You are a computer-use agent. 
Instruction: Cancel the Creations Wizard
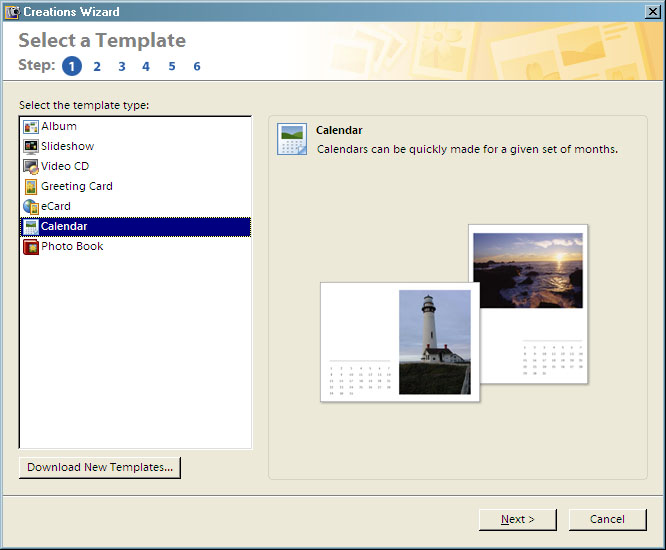point(607,519)
